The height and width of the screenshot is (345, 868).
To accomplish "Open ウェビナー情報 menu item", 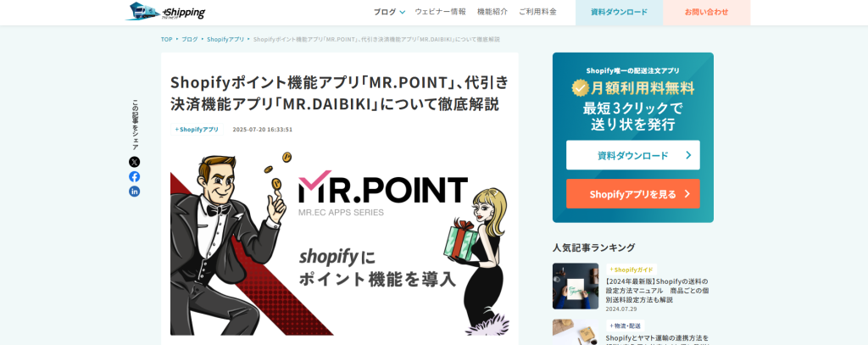I will [440, 12].
